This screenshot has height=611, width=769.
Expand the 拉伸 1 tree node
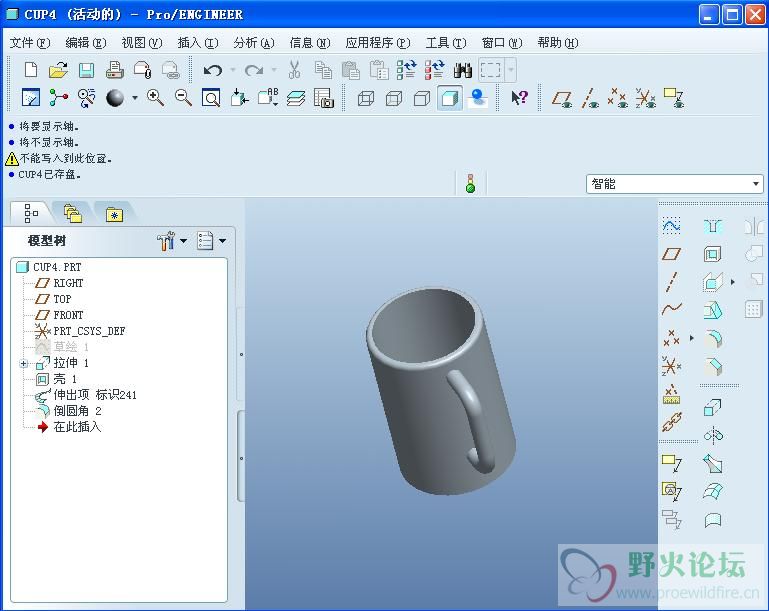(x=24, y=363)
